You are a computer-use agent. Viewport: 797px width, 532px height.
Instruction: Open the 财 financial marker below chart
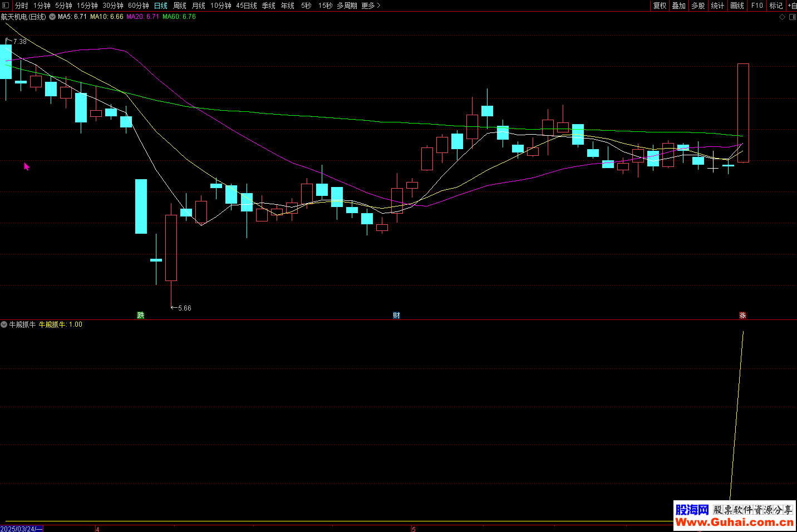click(x=396, y=315)
